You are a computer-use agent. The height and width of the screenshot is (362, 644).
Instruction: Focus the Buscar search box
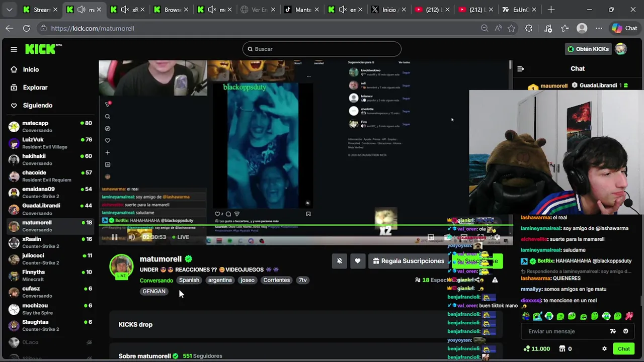[x=322, y=49]
